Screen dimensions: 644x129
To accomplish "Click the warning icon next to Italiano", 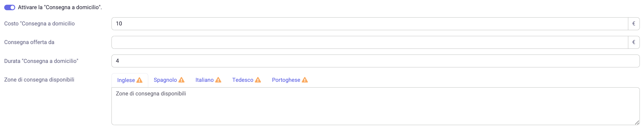I will [218, 80].
